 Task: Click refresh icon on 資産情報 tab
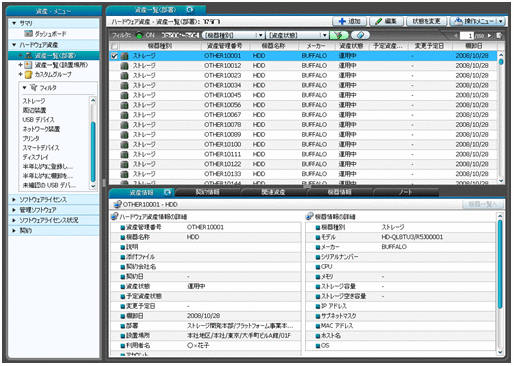coord(168,192)
